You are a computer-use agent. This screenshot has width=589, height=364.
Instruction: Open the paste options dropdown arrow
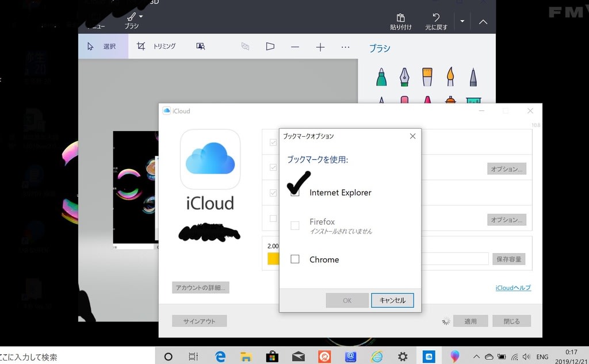pos(462,21)
